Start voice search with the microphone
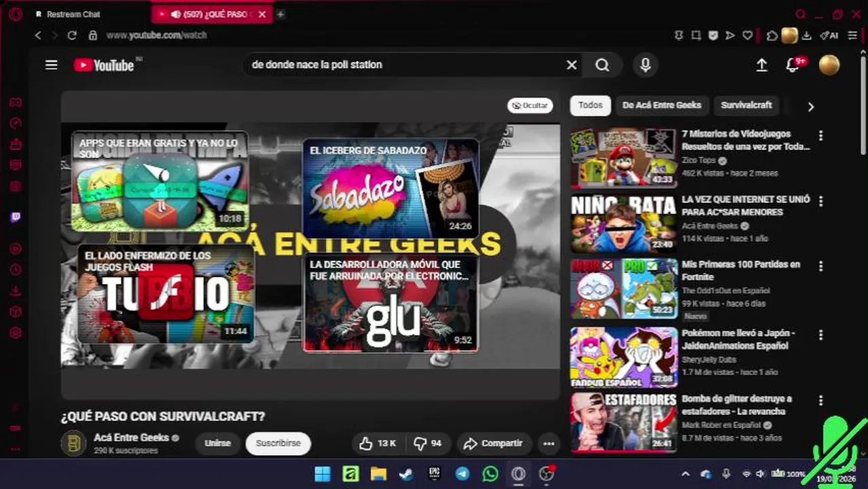868x489 pixels. 645,65
